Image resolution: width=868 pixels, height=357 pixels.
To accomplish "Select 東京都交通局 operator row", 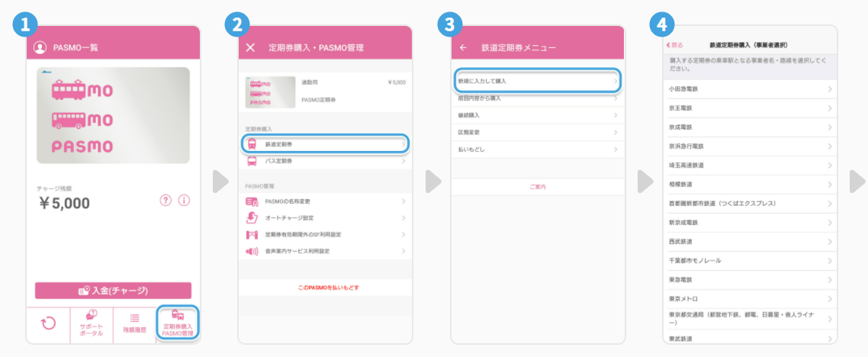I will point(750,319).
